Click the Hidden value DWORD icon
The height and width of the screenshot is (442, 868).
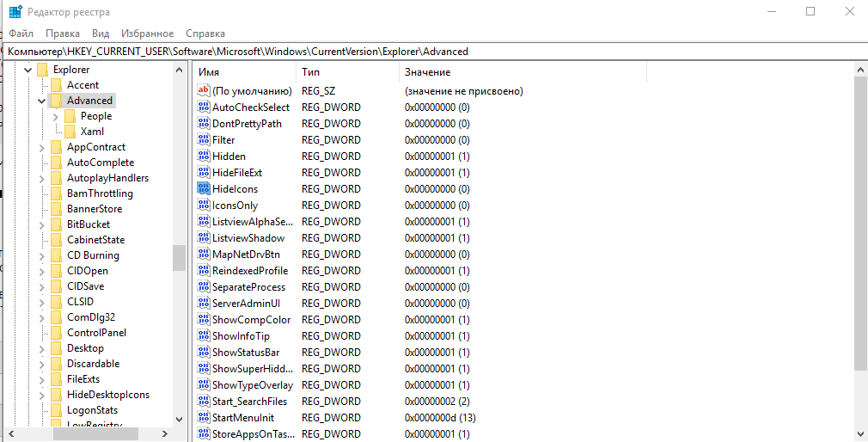point(204,157)
